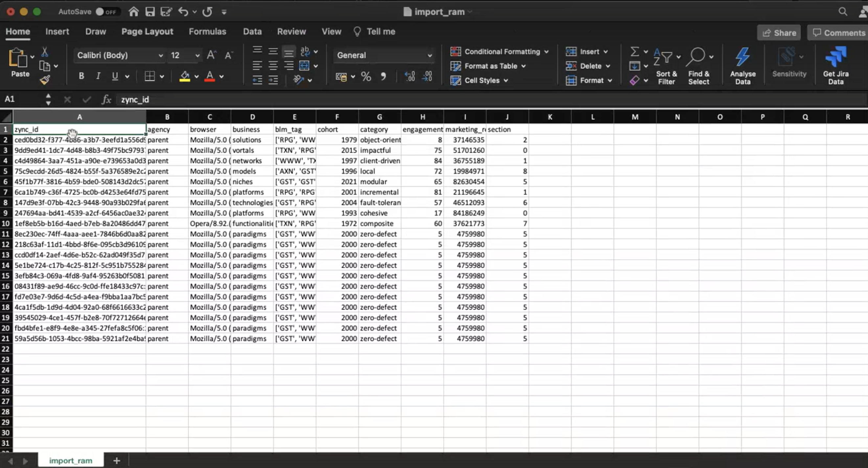Switch to the Formulas ribbon tab
The width and height of the screenshot is (868, 468).
pyautogui.click(x=207, y=32)
